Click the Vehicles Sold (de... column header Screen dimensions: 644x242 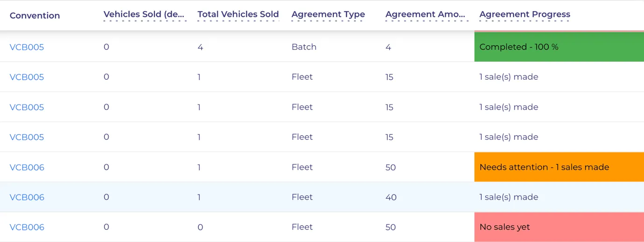pos(145,14)
